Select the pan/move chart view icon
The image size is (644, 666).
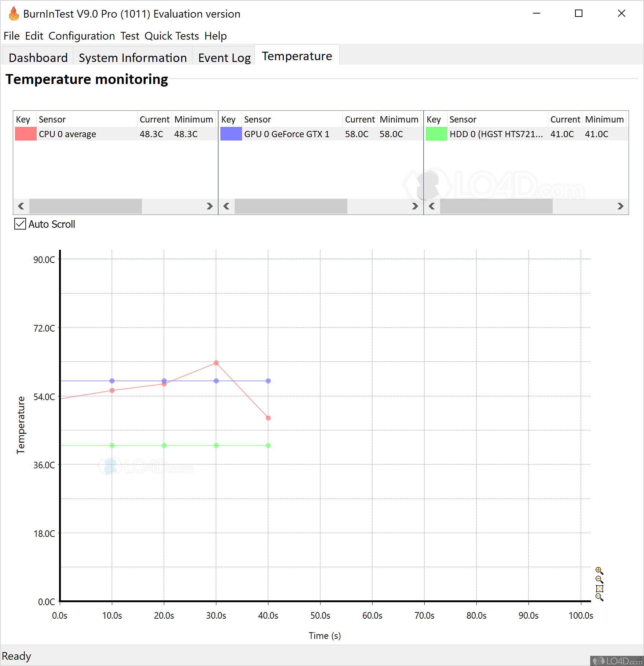click(x=599, y=589)
